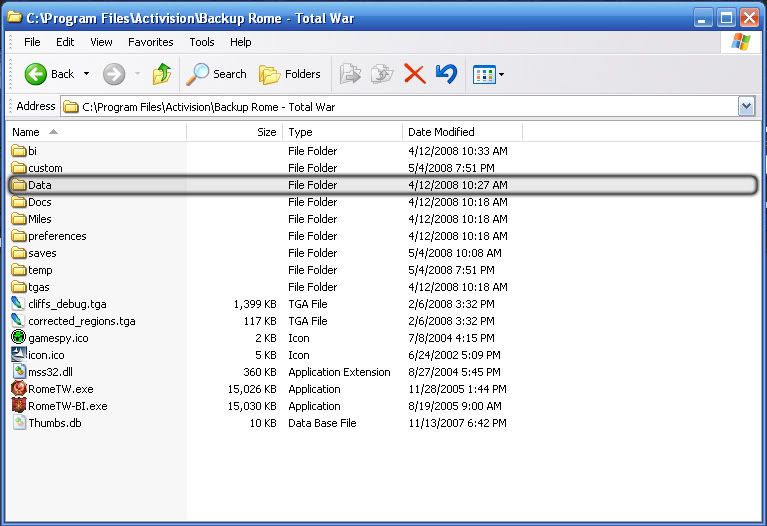
Task: Click the blue Undo arrow icon
Action: [446, 74]
